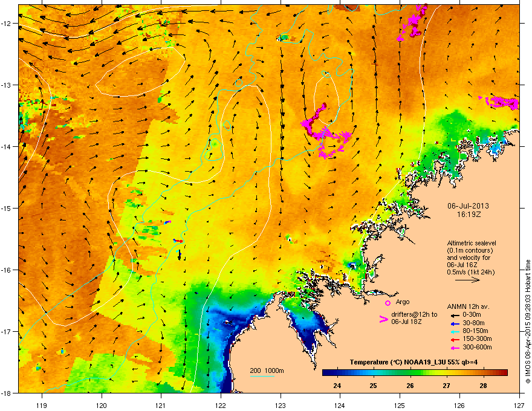The image size is (532, 411).
Task: Click the '300-600m' depth label
Action: [x=477, y=347]
